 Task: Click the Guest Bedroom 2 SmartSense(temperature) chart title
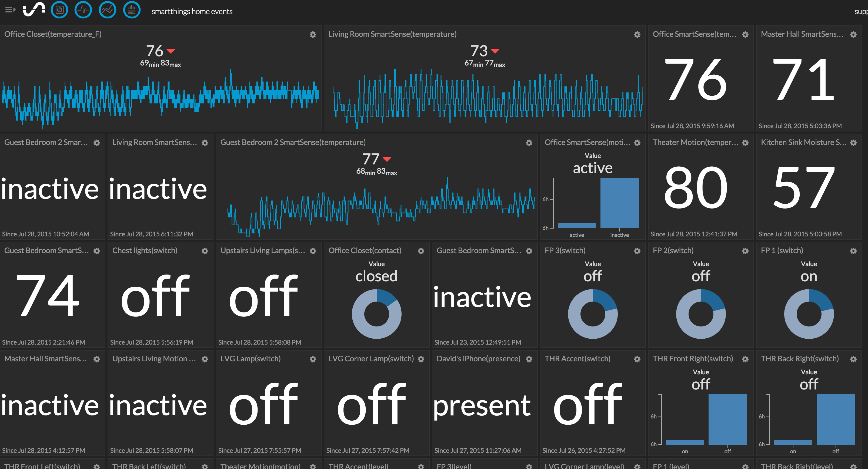[x=293, y=142]
